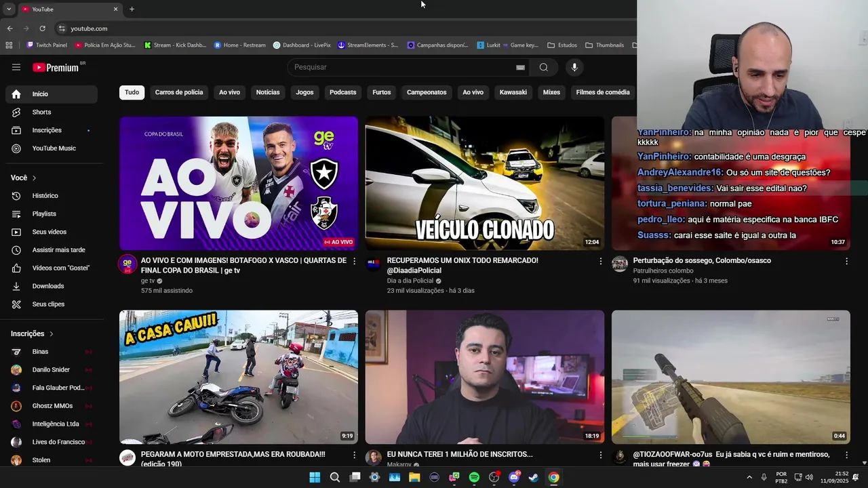Open Histórico in the sidebar
This screenshot has height=488, width=868.
[x=52, y=196]
